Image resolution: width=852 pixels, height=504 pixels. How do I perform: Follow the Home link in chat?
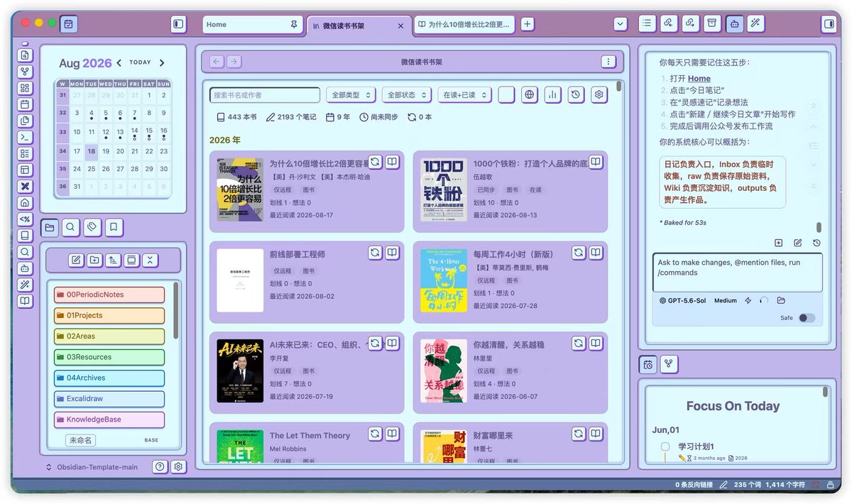pyautogui.click(x=699, y=79)
